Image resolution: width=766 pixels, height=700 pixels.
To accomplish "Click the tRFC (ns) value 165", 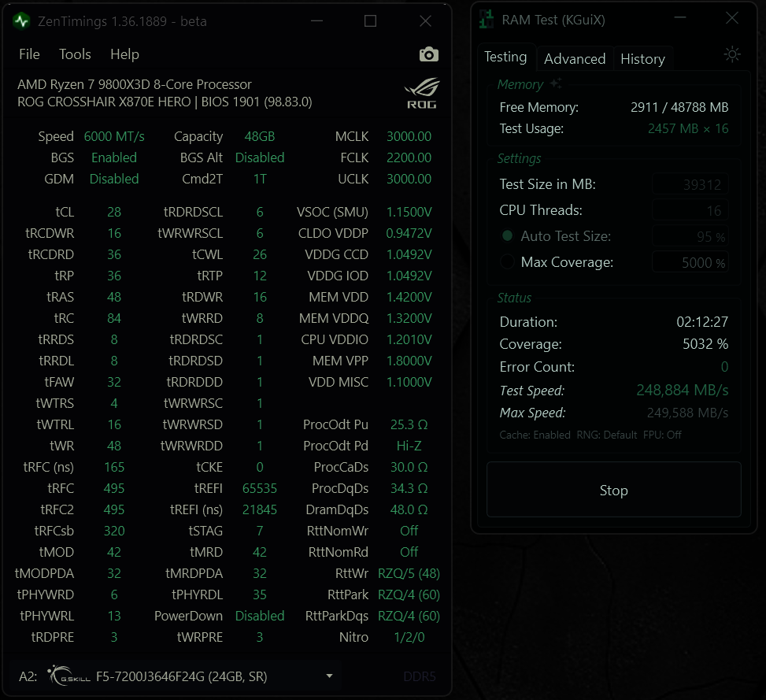I will (x=114, y=467).
